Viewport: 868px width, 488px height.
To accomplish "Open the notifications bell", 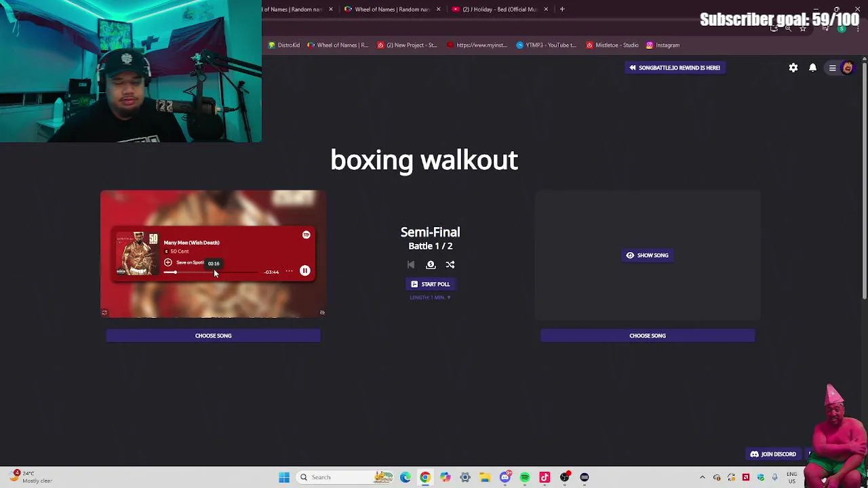I will point(812,68).
